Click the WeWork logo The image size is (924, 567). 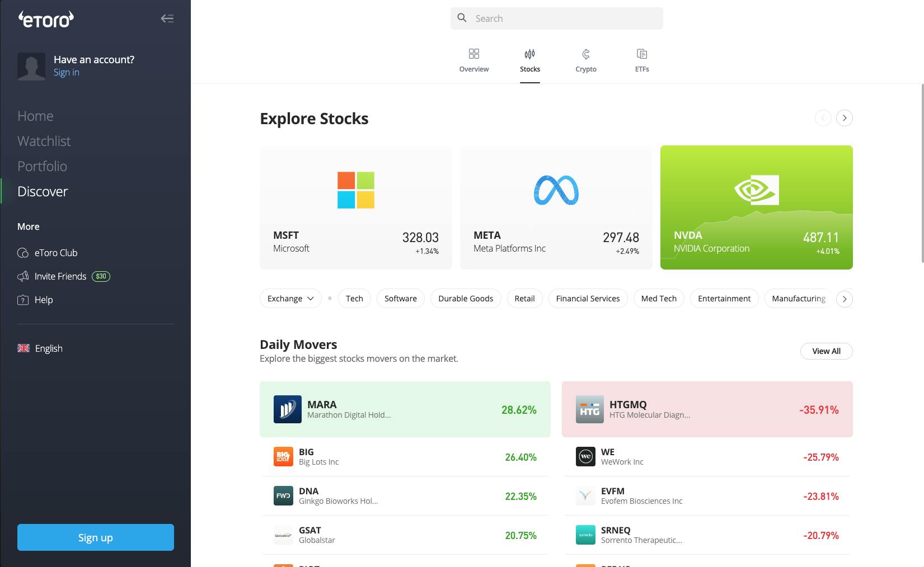pyautogui.click(x=585, y=457)
